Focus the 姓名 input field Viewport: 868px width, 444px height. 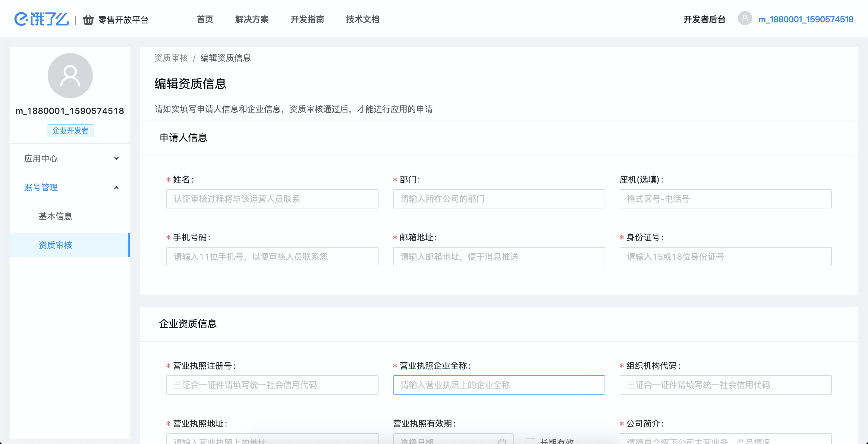272,199
